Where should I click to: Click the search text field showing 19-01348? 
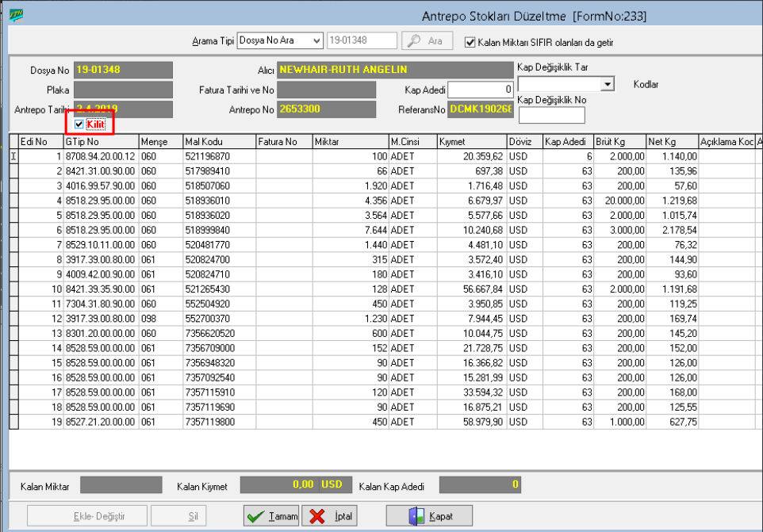[x=362, y=40]
